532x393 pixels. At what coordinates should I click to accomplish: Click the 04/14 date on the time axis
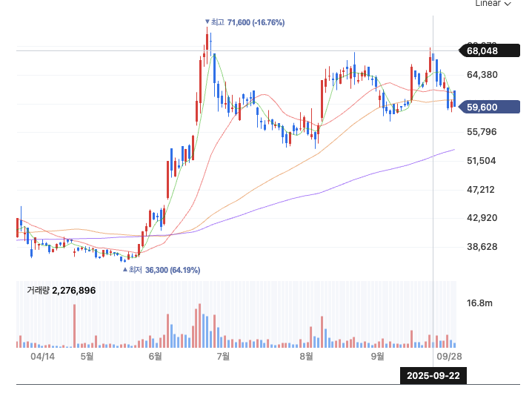coord(43,357)
